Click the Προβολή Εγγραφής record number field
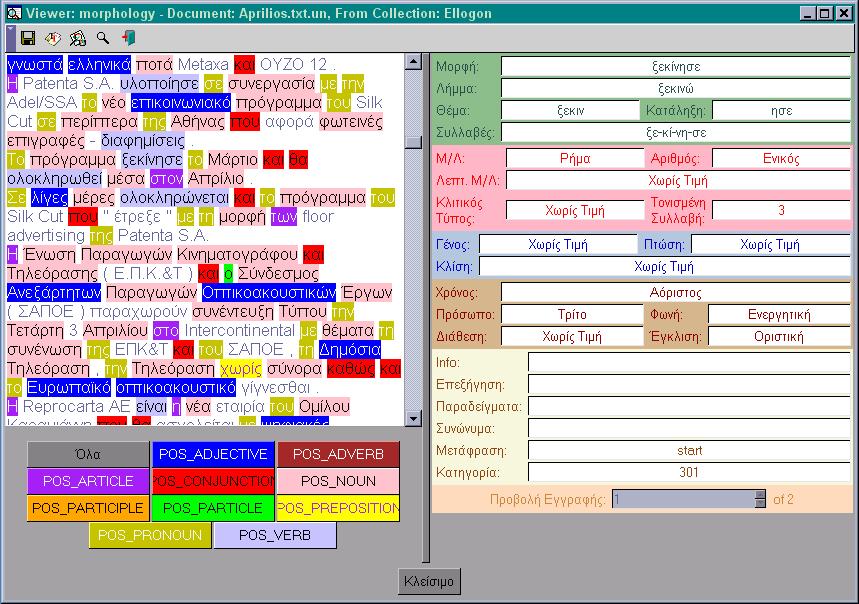 tap(683, 499)
